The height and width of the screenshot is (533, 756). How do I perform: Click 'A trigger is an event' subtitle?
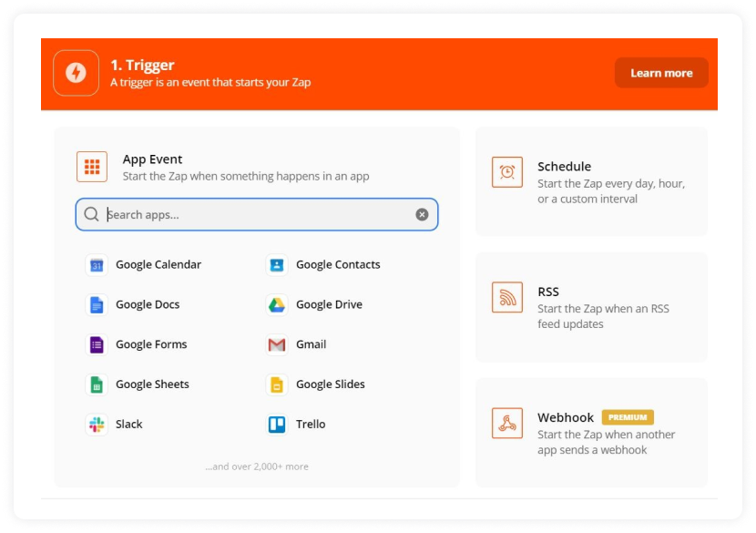[210, 83]
